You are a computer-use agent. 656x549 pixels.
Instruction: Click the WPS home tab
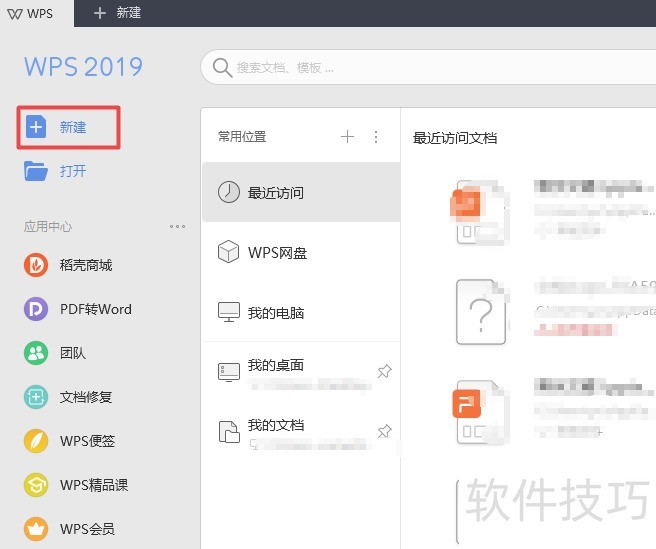point(37,13)
